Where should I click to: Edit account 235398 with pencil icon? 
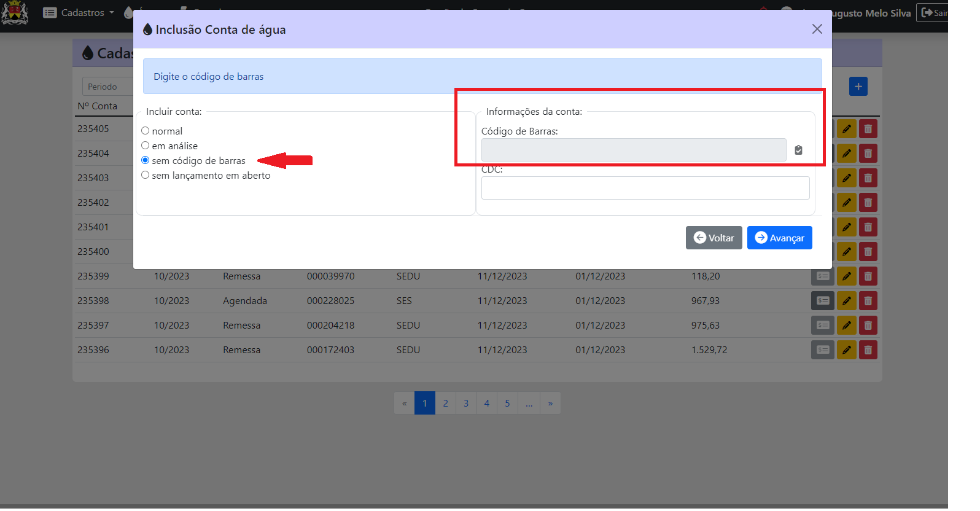[847, 301]
